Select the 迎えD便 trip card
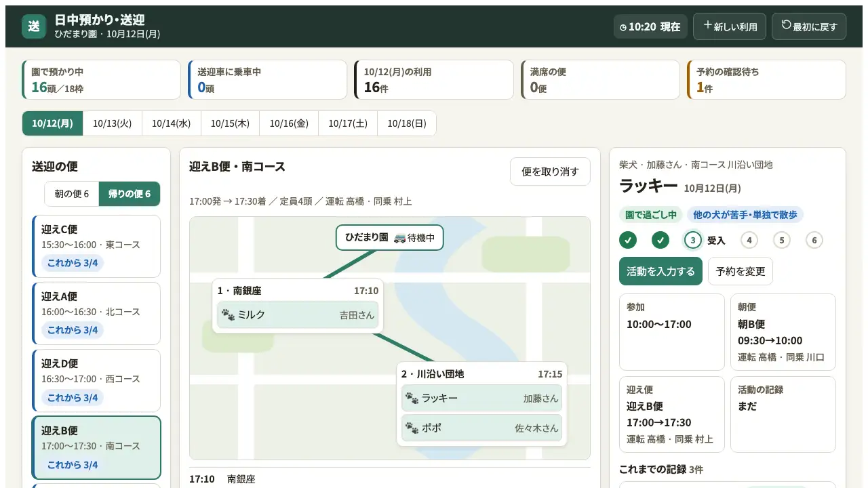 [x=96, y=381]
